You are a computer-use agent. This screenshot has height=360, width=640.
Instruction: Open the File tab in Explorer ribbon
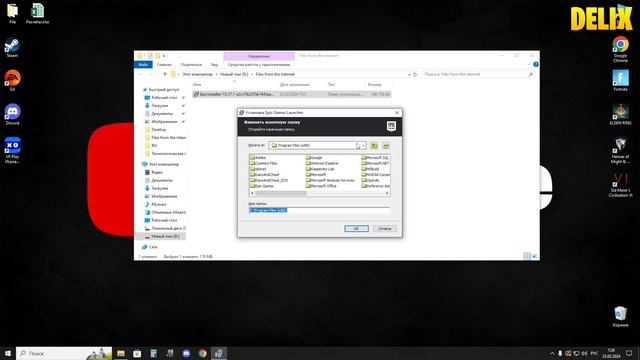[143, 64]
